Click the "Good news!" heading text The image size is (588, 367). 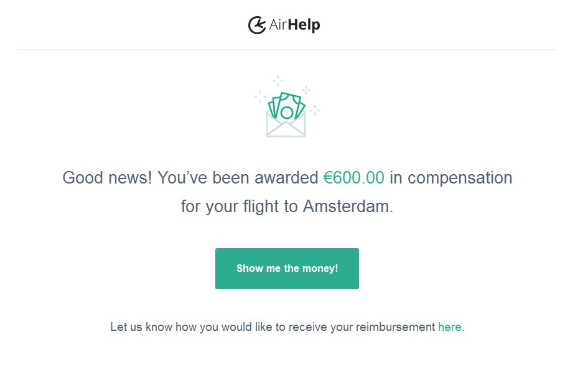pyautogui.click(x=108, y=178)
